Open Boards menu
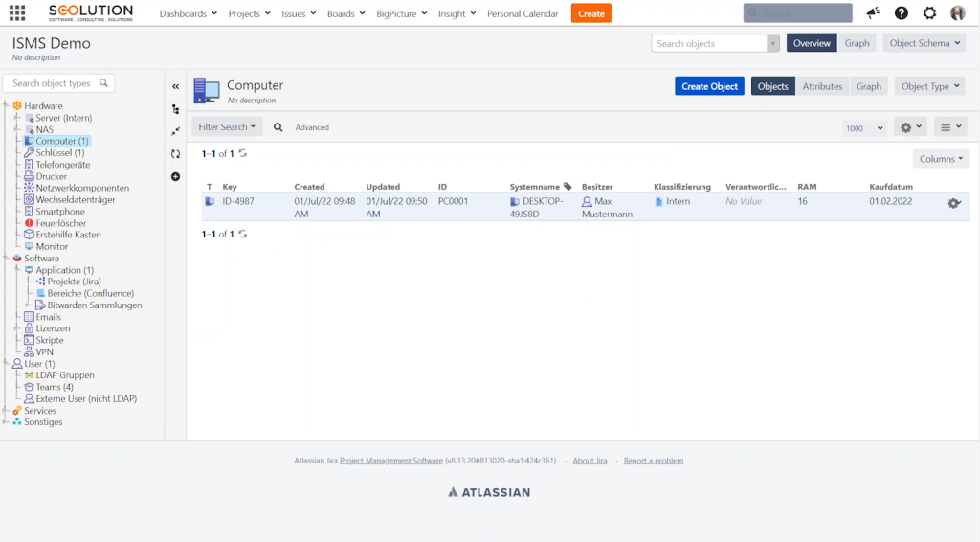 coord(345,13)
